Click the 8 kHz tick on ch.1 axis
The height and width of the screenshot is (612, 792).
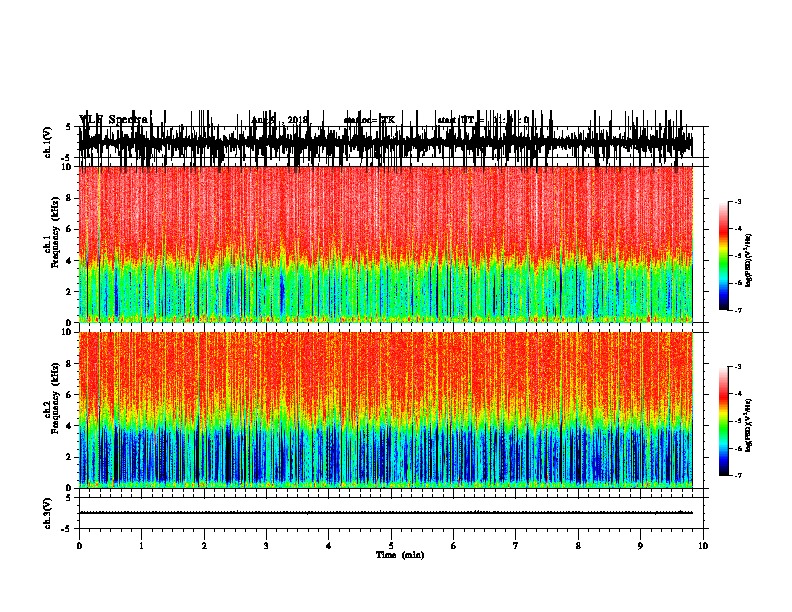click(69, 198)
